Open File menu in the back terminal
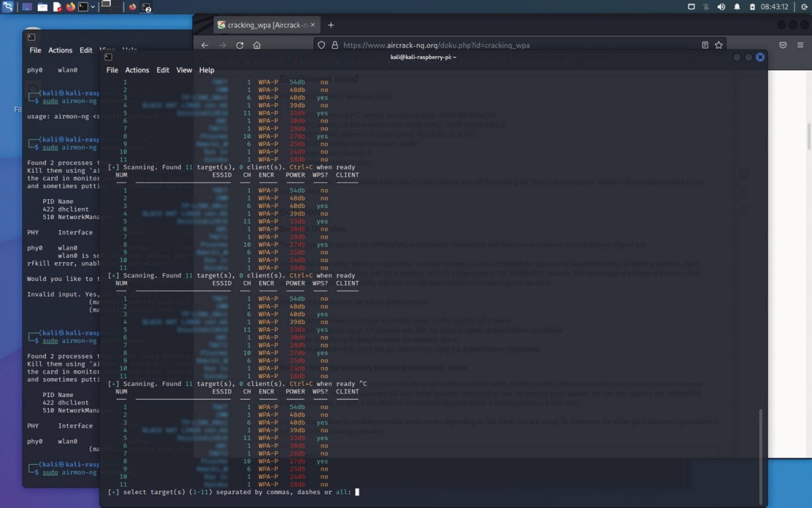812x508 pixels. pos(35,50)
